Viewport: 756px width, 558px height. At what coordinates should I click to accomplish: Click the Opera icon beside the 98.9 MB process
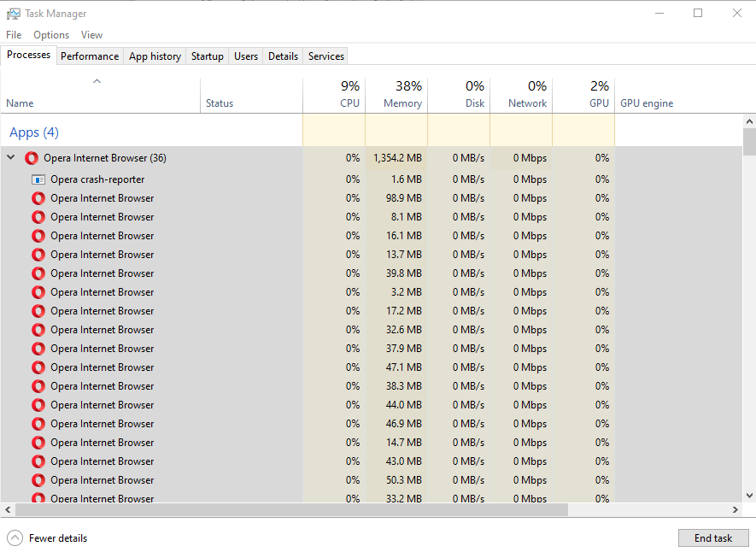tap(38, 198)
